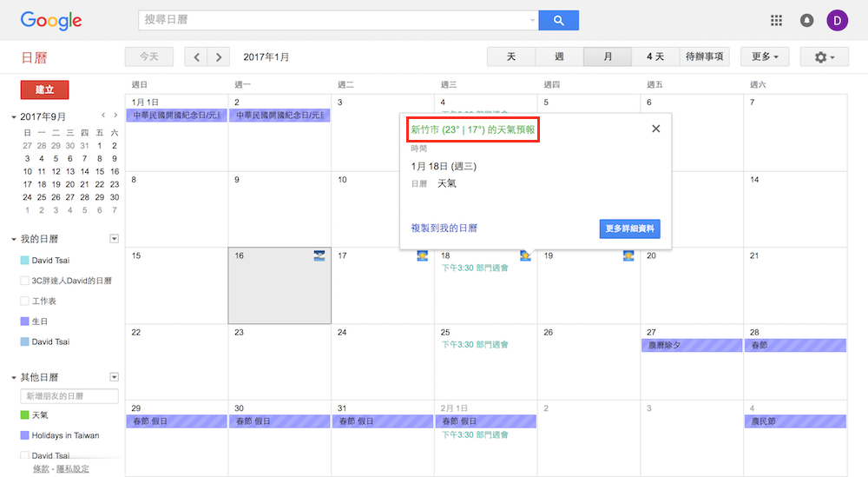This screenshot has height=477, width=868.
Task: Open 春節 假日 event on January 29
Action: [x=176, y=421]
